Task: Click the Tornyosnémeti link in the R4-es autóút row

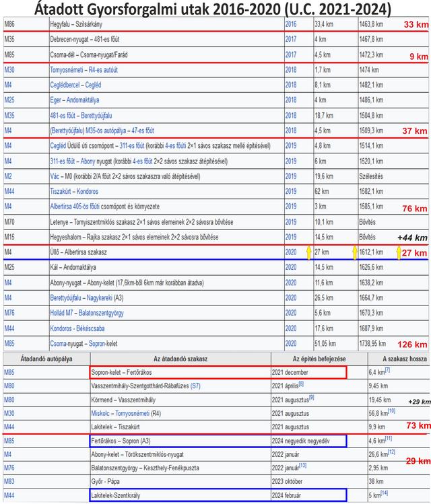Action: click(67, 70)
